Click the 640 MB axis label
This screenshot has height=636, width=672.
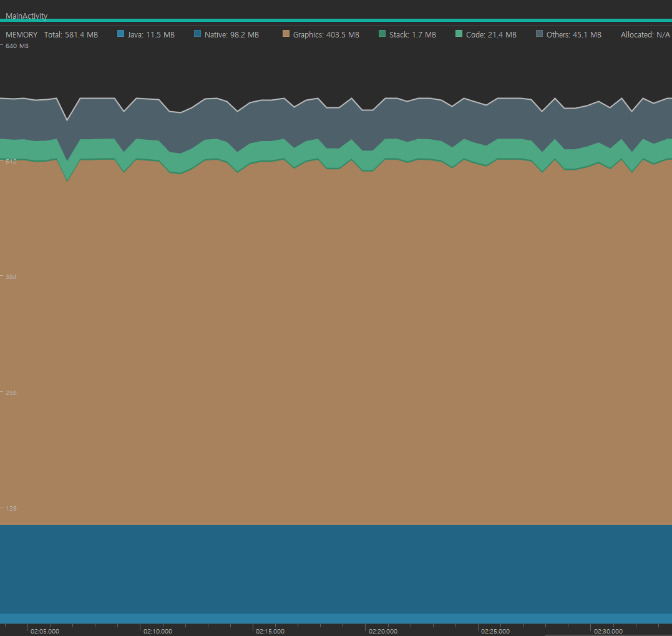(x=17, y=46)
